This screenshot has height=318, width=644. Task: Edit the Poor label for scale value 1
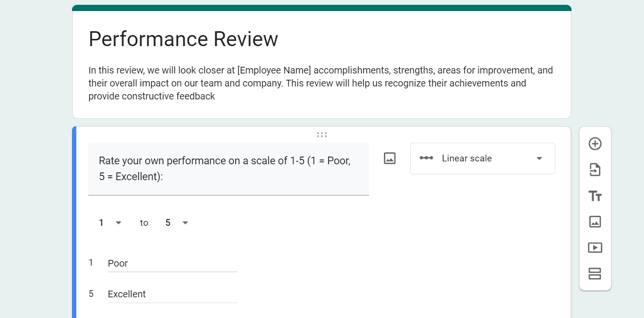[173, 263]
